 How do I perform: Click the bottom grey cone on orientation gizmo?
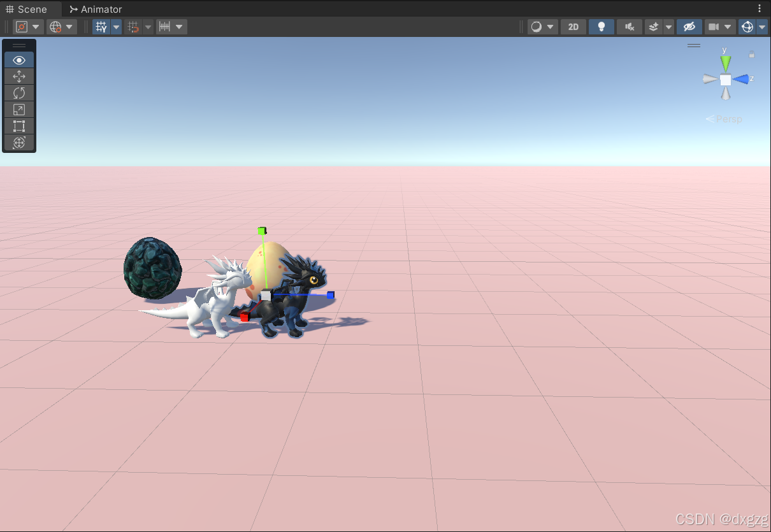[725, 94]
